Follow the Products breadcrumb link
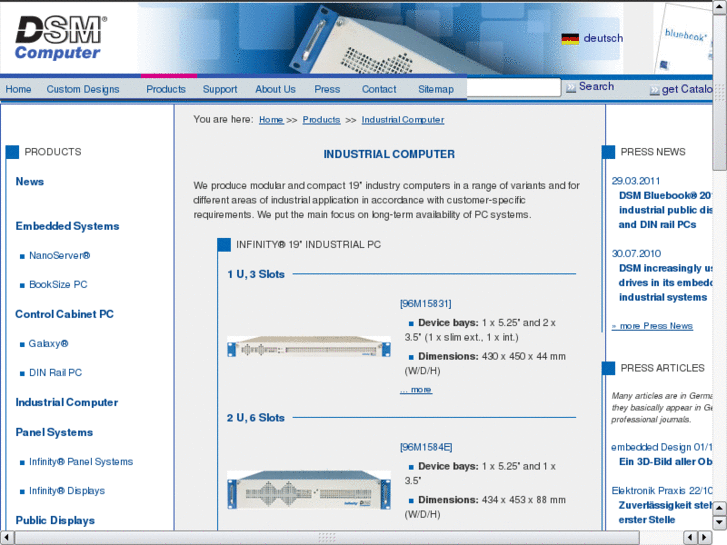 click(321, 120)
